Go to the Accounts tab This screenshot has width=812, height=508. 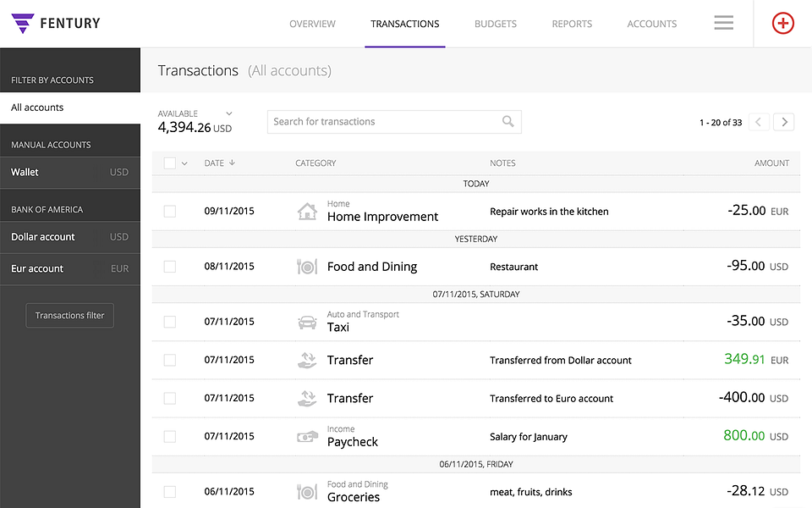click(x=652, y=24)
